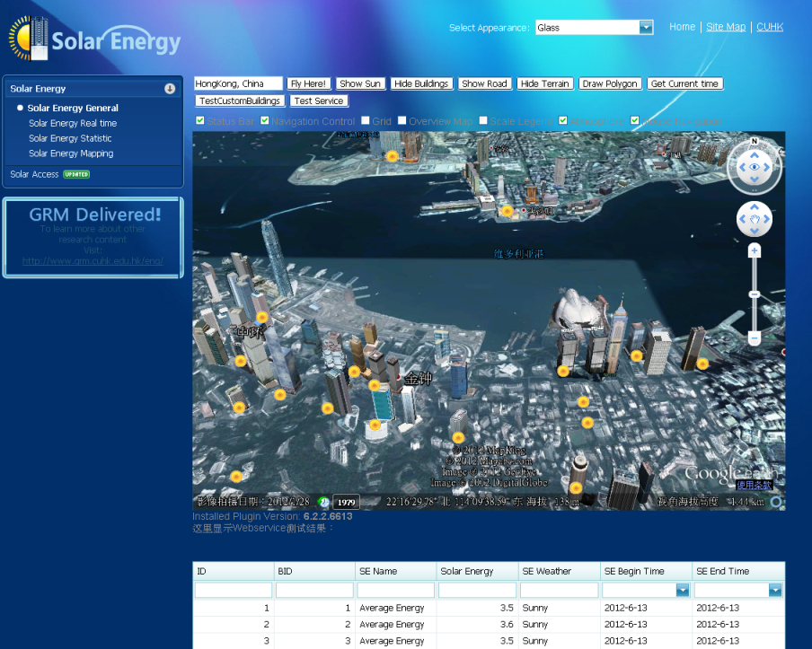
Task: Rotate view left with the look joystick's left arrow
Action: [742, 167]
